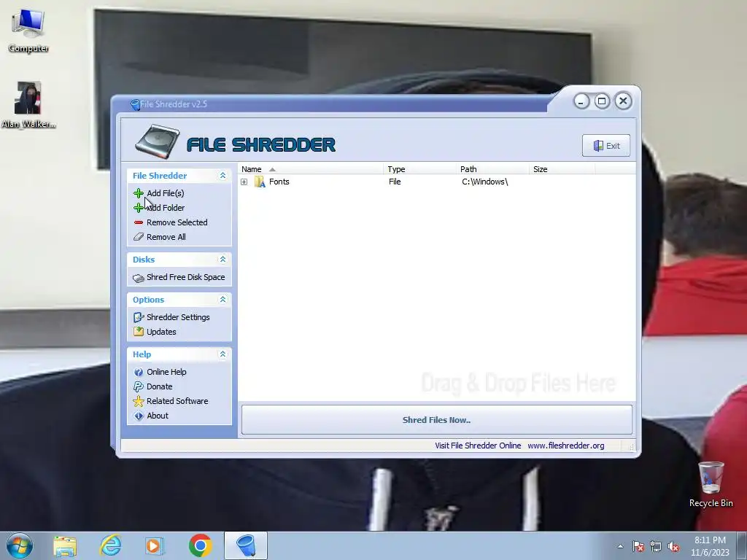Click Visit File Shredder Online link
The height and width of the screenshot is (560, 747).
(478, 446)
